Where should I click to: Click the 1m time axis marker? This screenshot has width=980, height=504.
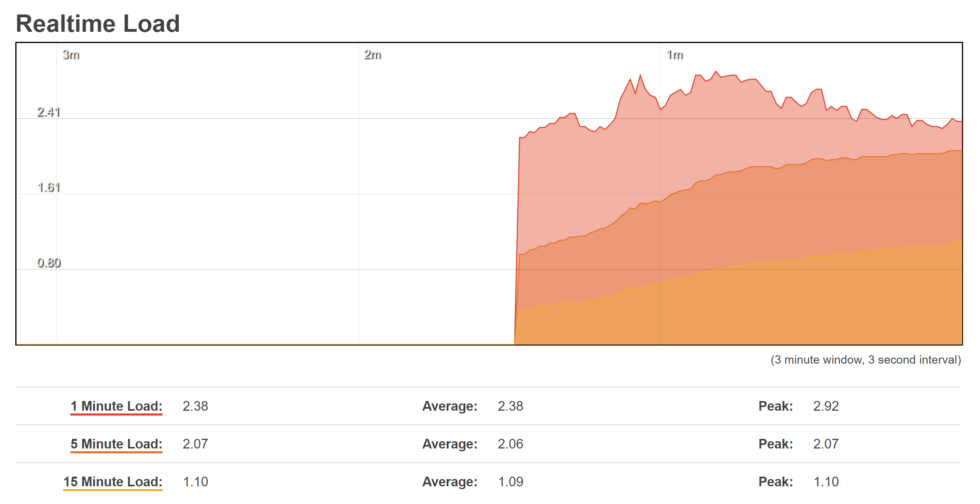coord(675,55)
